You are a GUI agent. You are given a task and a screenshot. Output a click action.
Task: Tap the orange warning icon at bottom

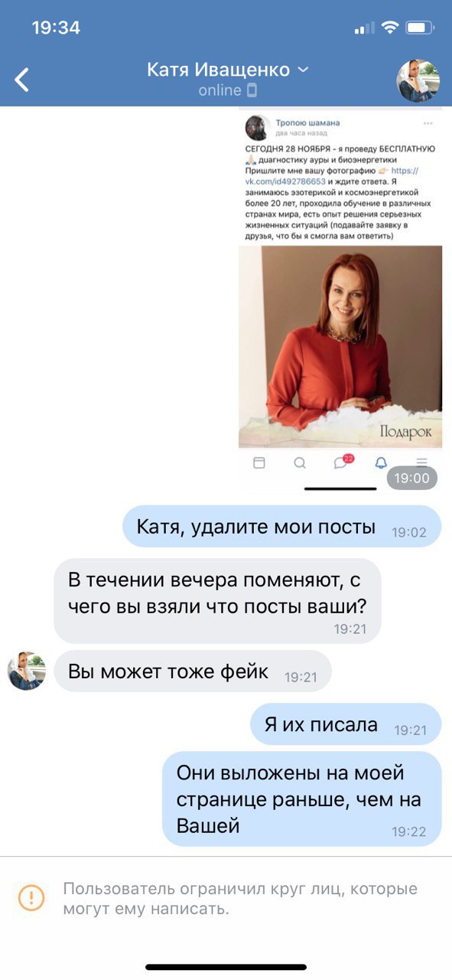pos(31,897)
